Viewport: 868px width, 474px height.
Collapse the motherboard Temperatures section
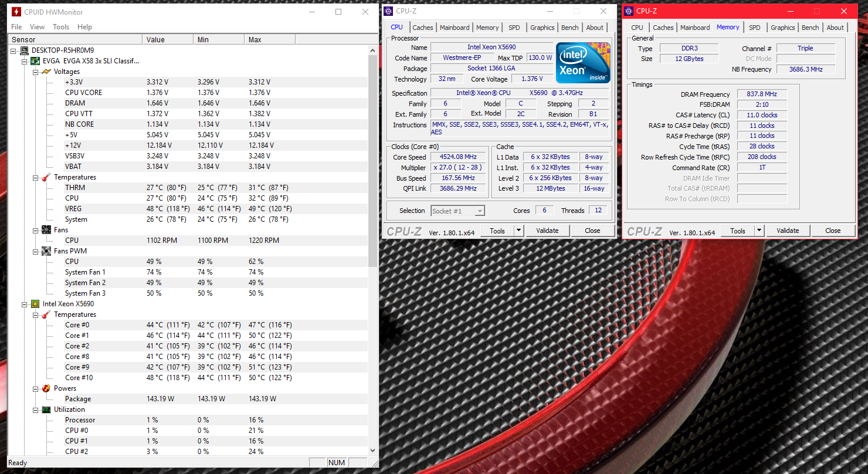[35, 177]
